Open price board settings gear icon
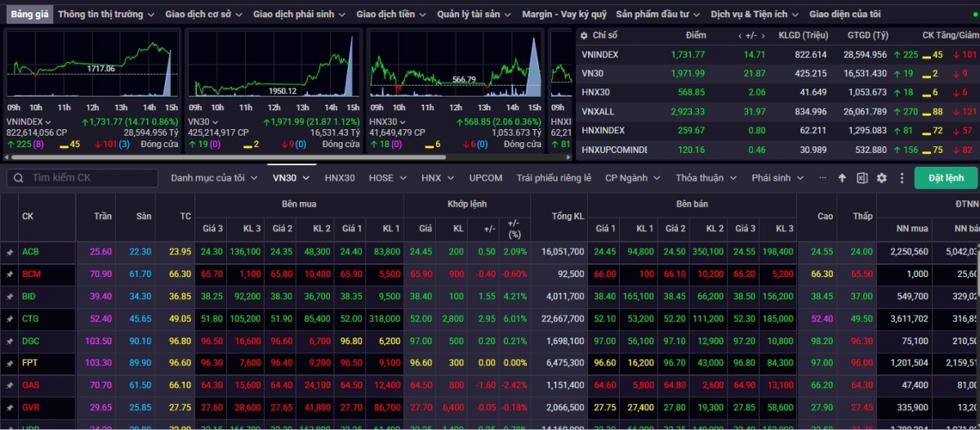 point(882,178)
